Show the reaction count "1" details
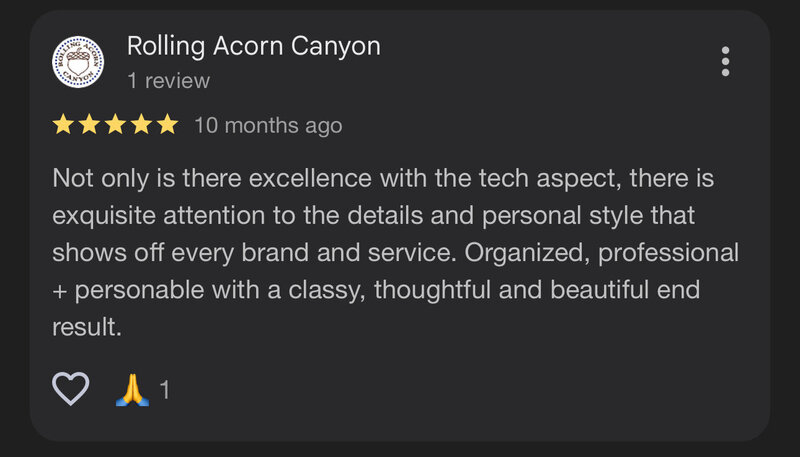This screenshot has height=457, width=800. click(164, 390)
